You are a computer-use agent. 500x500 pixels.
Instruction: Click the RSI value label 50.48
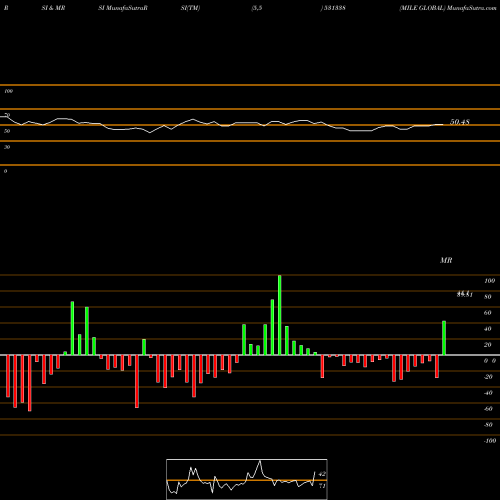tap(460, 122)
